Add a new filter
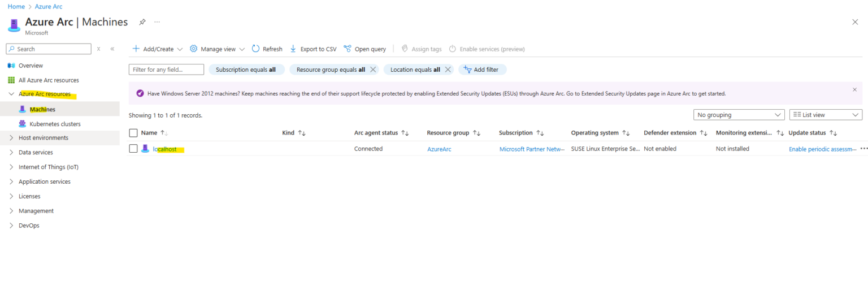 tap(482, 70)
